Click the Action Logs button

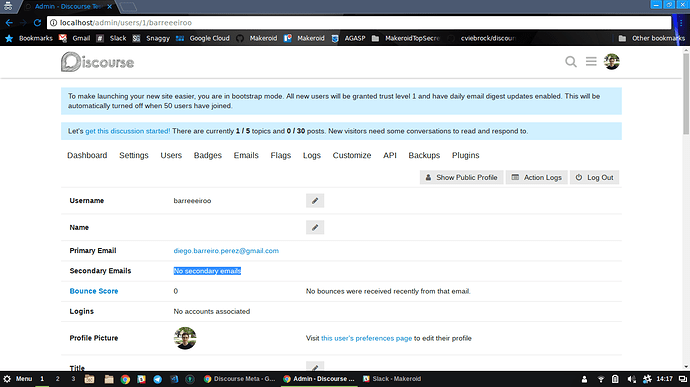click(536, 177)
